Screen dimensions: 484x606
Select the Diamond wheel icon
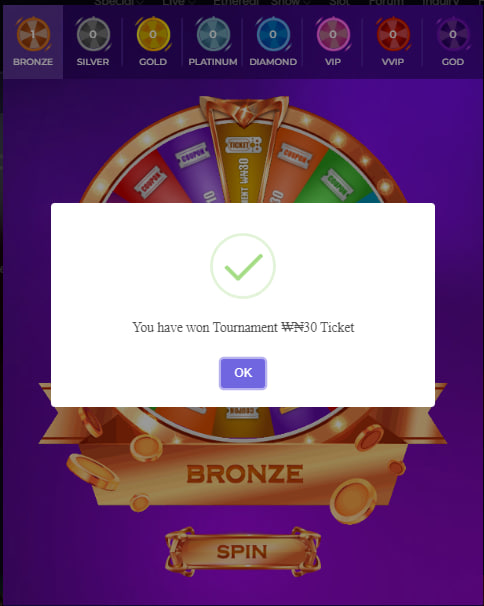point(273,34)
